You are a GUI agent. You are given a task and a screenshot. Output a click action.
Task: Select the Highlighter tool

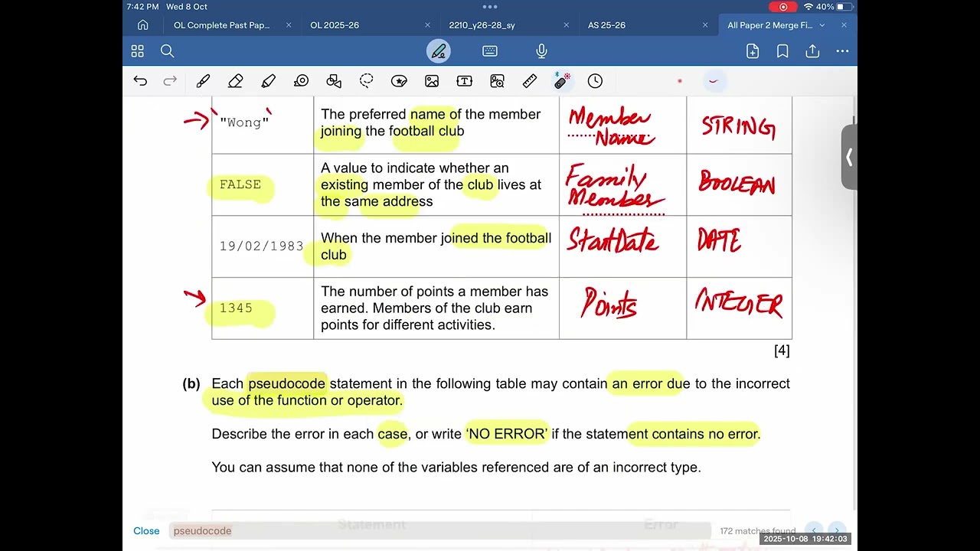coord(268,81)
